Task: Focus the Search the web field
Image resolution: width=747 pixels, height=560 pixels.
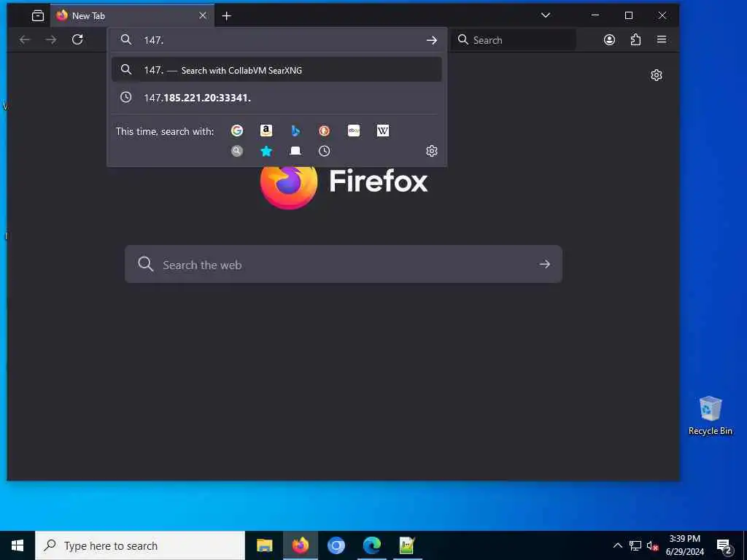Action: point(343,264)
